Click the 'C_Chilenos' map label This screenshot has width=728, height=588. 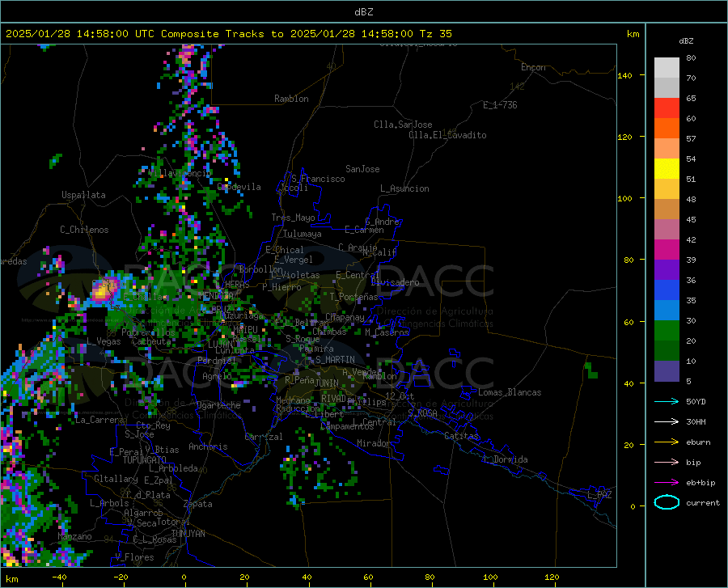(84, 230)
